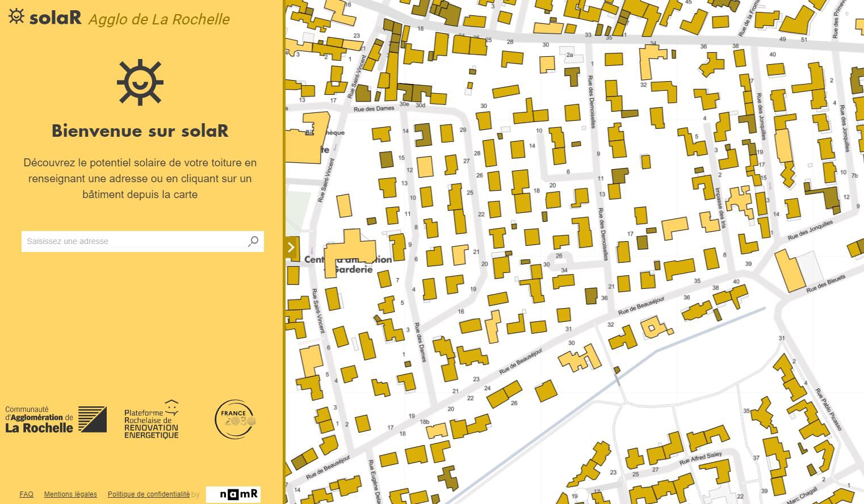Click the solaR sun-gear logo in the header

click(17, 18)
